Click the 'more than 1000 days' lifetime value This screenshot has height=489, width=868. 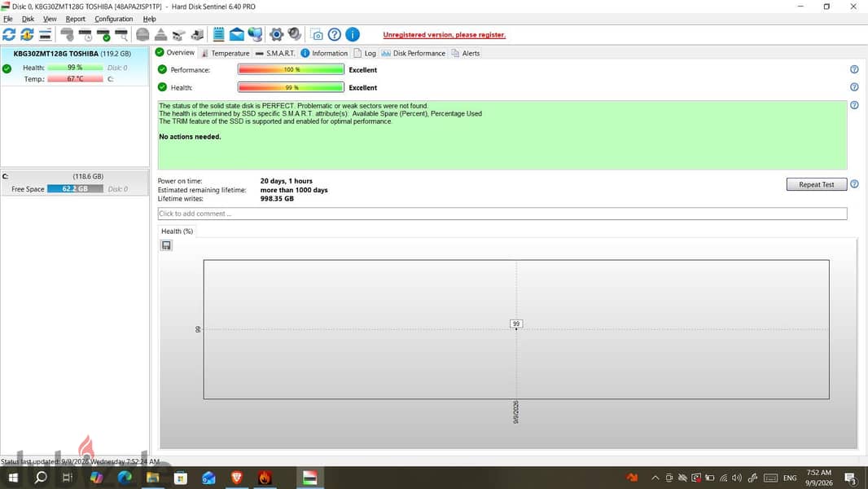pos(294,189)
